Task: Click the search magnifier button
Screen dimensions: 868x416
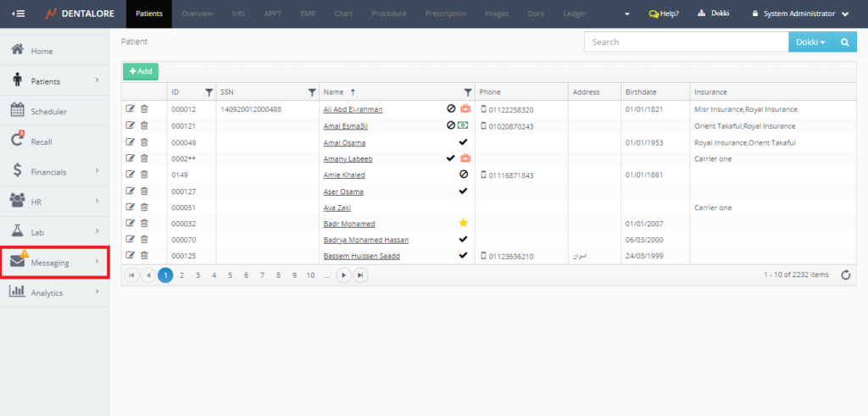Action: point(844,42)
